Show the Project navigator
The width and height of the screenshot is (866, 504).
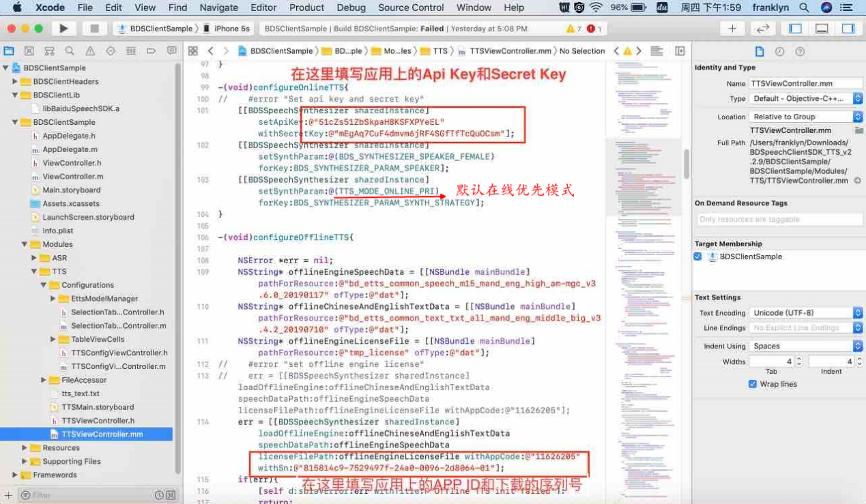(9, 51)
